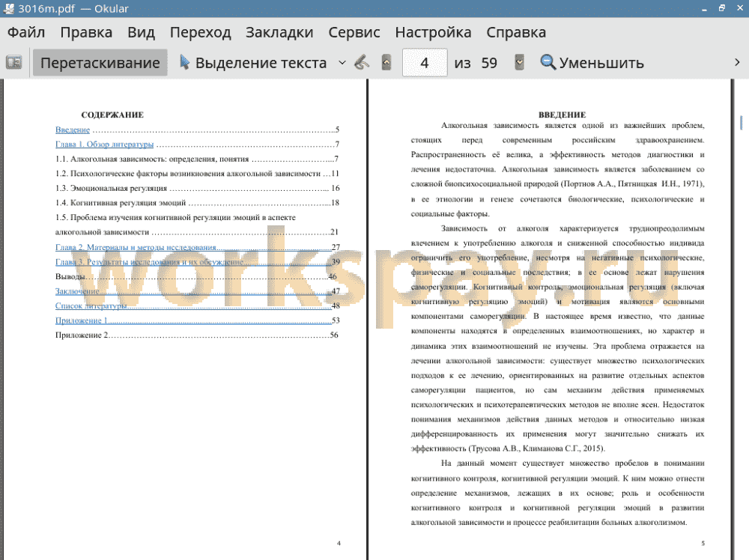The image size is (749, 560).
Task: Click the contents row 1.1. Алкогольная зависимость
Action: 197,159
